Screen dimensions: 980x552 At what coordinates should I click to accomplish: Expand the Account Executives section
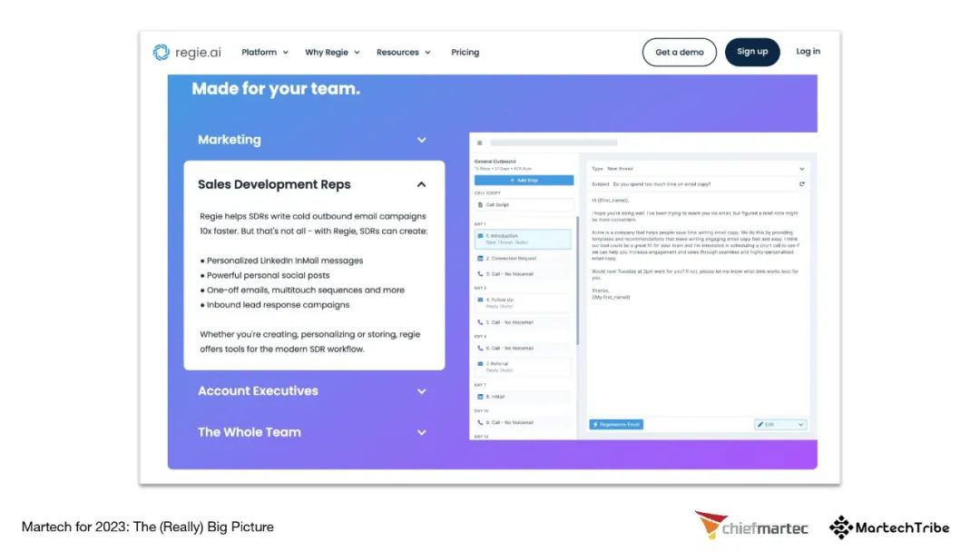click(x=312, y=391)
